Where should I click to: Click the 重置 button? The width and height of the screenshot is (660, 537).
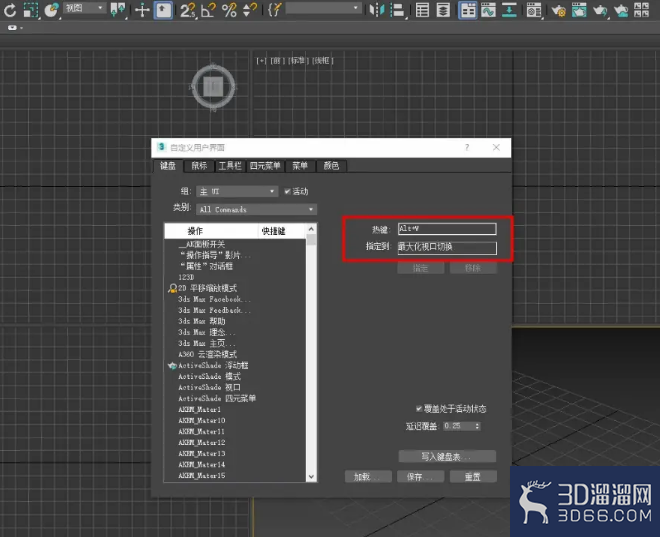pos(473,476)
